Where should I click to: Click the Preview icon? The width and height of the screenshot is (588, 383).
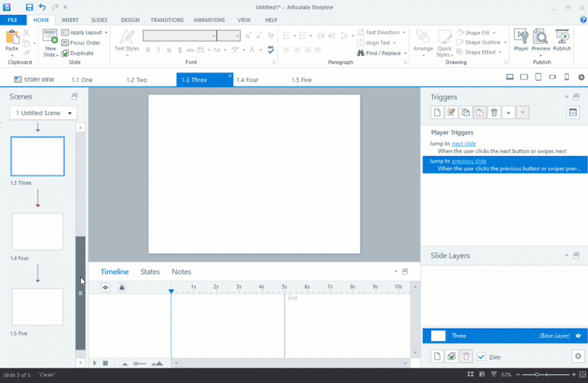pos(541,38)
